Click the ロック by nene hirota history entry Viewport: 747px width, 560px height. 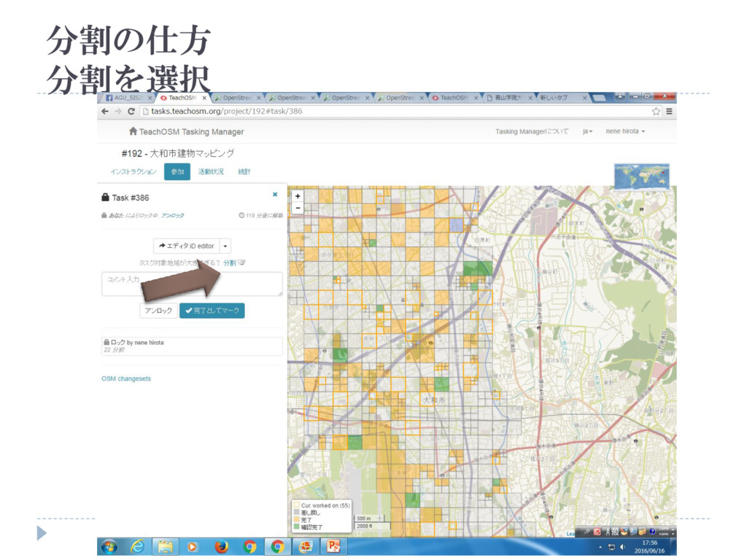point(192,346)
